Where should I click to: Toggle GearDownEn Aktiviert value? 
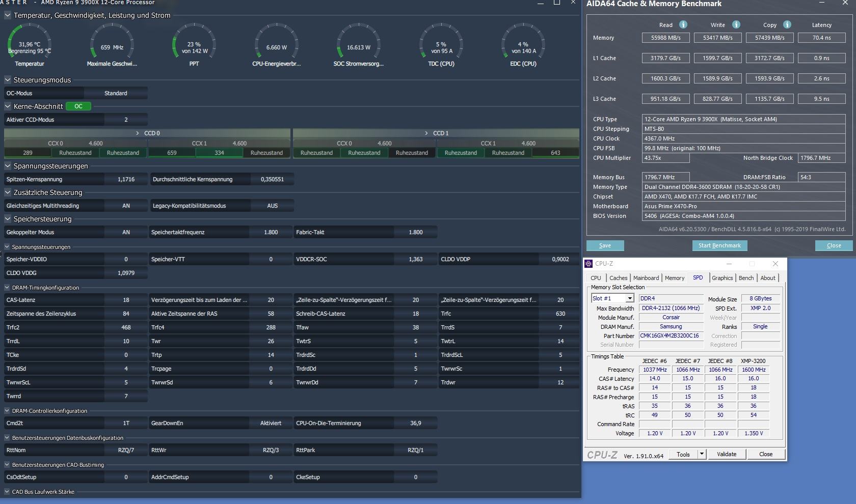[x=271, y=423]
